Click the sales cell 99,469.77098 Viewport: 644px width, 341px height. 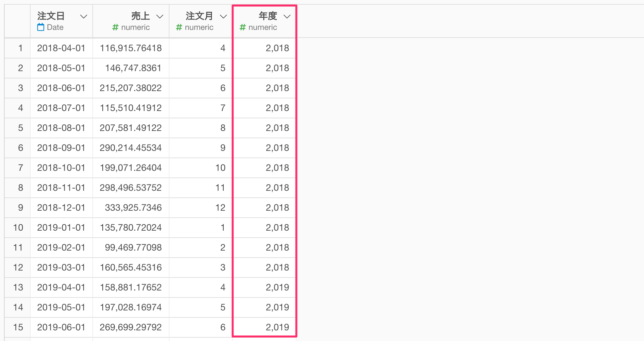pos(133,248)
